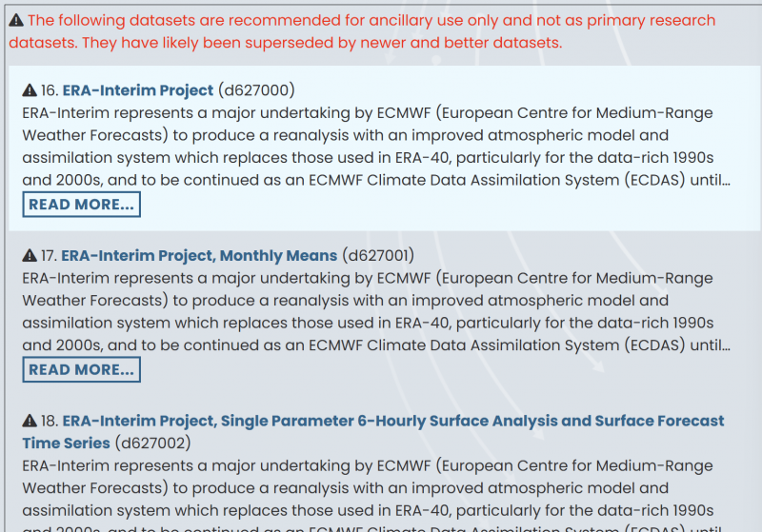Click the dataset ID d627002

(x=152, y=443)
